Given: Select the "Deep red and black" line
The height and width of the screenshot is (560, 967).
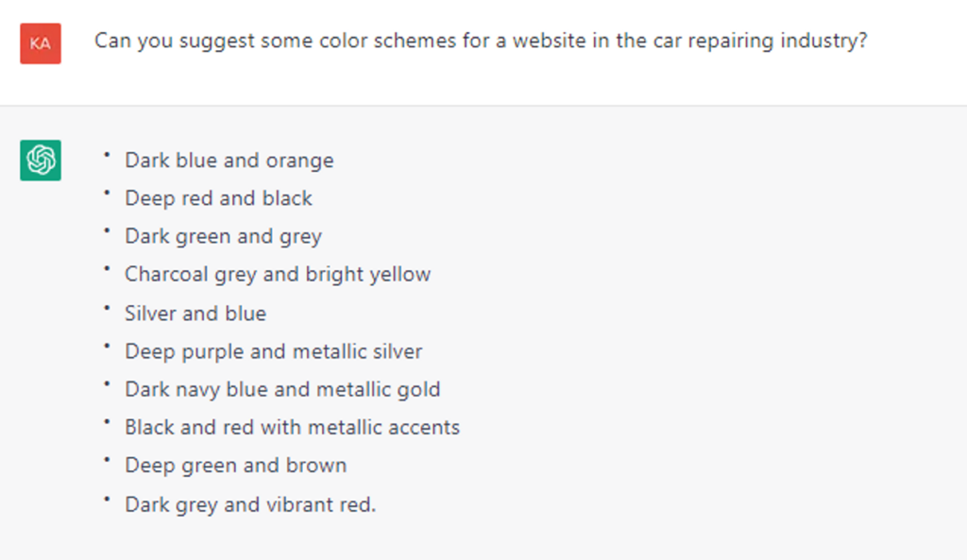Looking at the screenshot, I should 218,198.
